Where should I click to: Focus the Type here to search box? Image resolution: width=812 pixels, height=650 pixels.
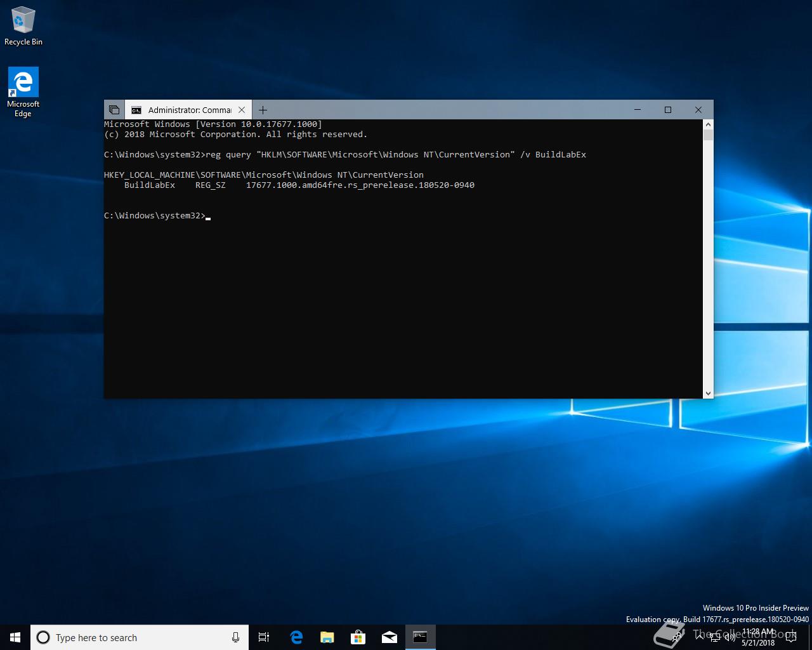tap(140, 637)
